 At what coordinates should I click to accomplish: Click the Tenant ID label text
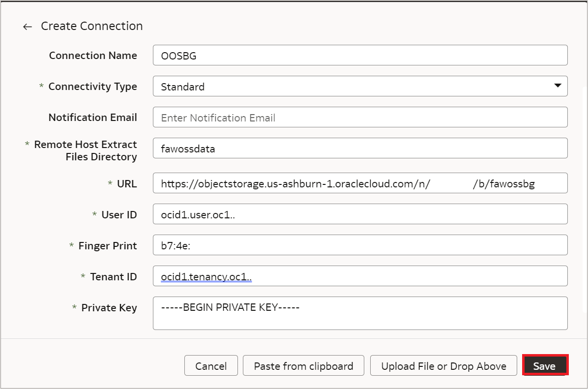[x=113, y=277]
